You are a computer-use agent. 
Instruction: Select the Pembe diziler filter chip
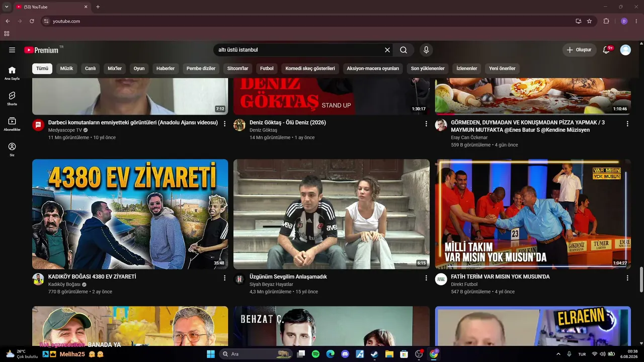click(201, 68)
